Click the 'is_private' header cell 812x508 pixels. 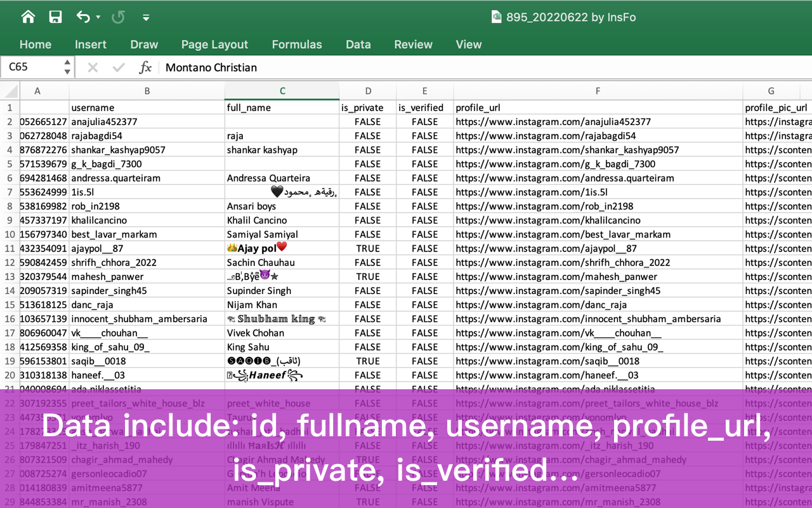point(368,108)
